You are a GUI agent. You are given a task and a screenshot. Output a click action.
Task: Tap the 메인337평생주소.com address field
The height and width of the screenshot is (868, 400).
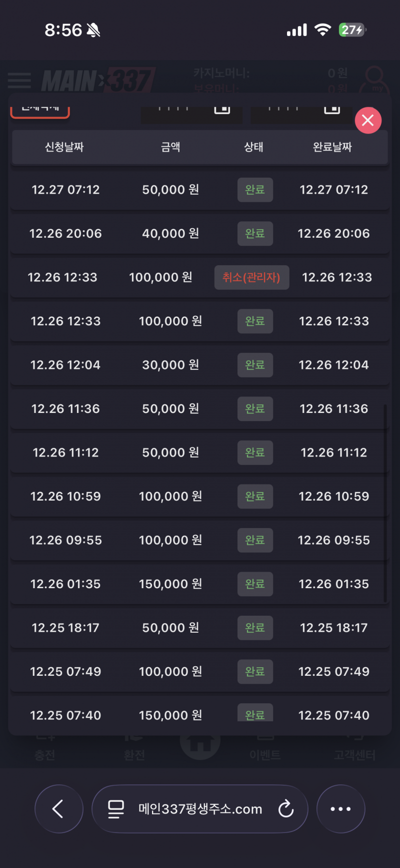(200, 808)
